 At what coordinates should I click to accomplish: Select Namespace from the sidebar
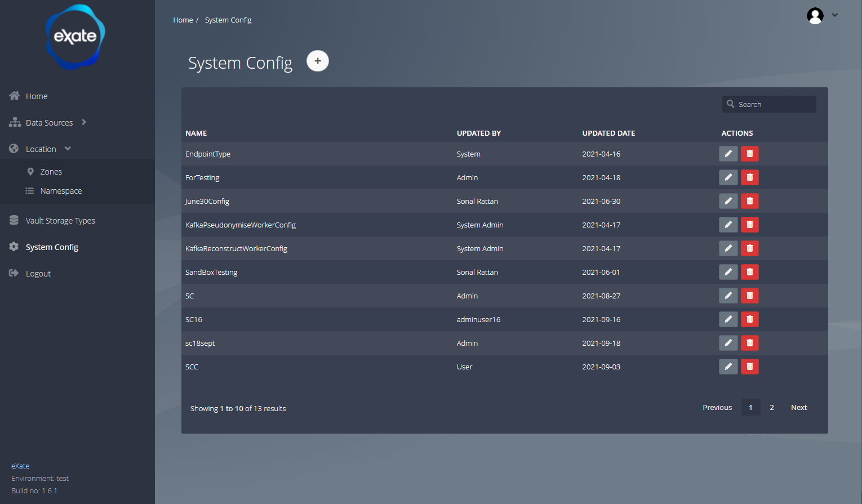pos(61,191)
